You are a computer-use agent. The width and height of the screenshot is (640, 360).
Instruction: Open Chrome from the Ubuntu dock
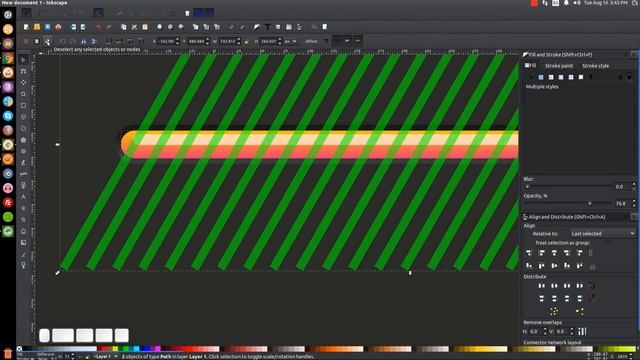click(8, 58)
